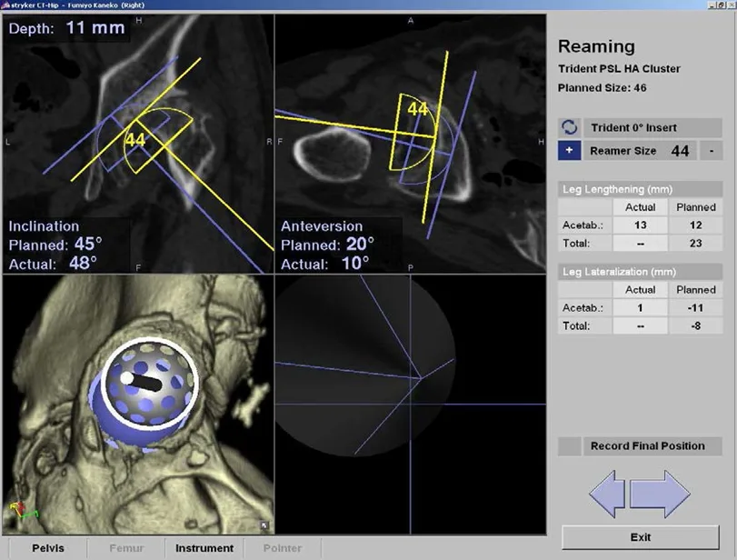
Task: Click the Reaming heading
Action: click(x=596, y=46)
